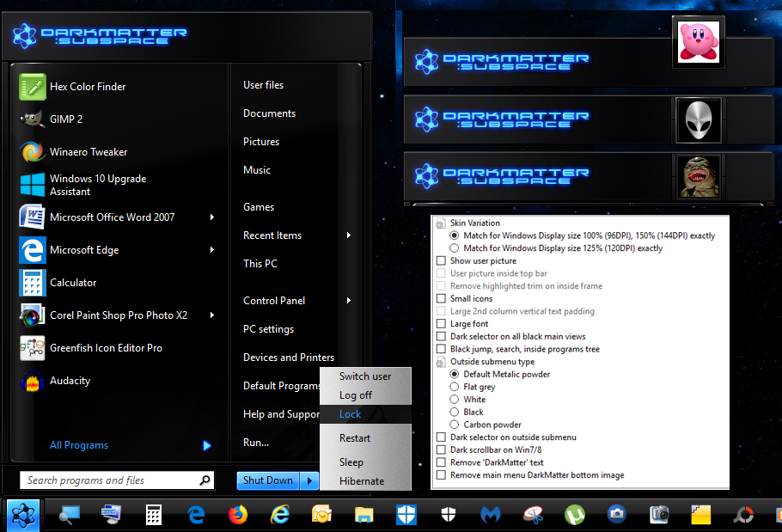Choose Lock from power menu
Image resolution: width=782 pixels, height=532 pixels.
(x=351, y=414)
